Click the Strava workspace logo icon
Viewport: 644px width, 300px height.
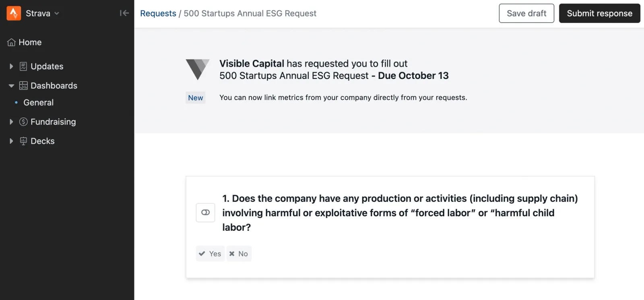tap(13, 13)
